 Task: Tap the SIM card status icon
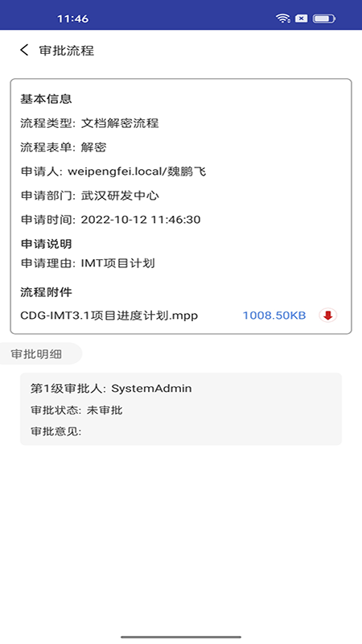[301, 19]
